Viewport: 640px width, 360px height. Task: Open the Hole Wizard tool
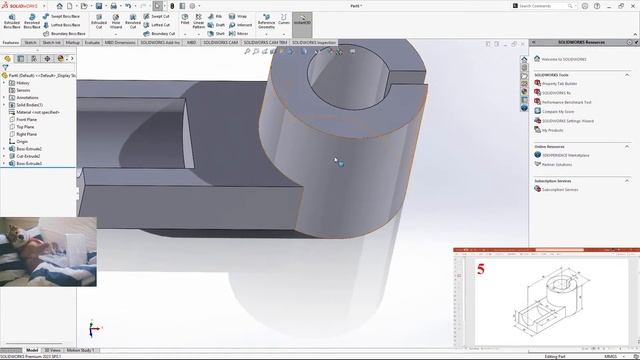click(x=116, y=21)
